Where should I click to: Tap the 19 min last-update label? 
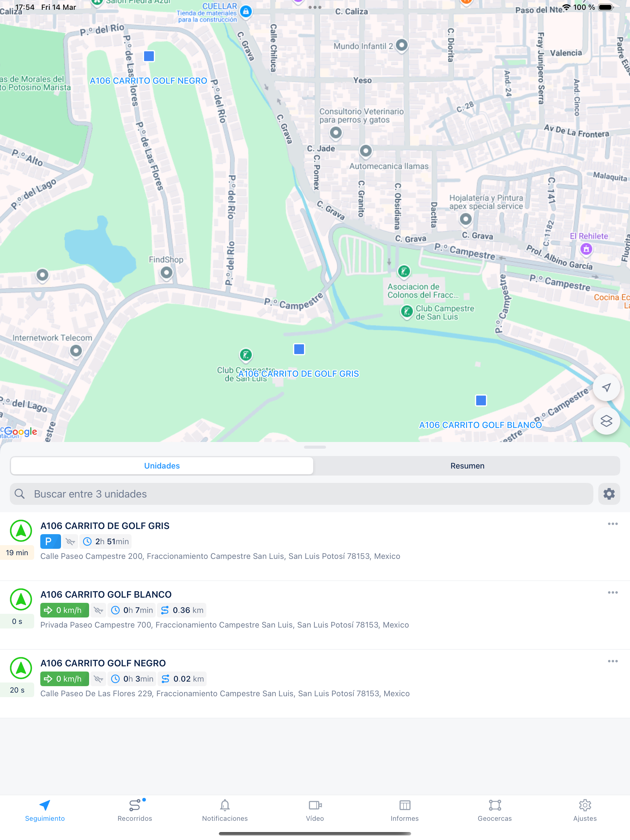(x=17, y=553)
